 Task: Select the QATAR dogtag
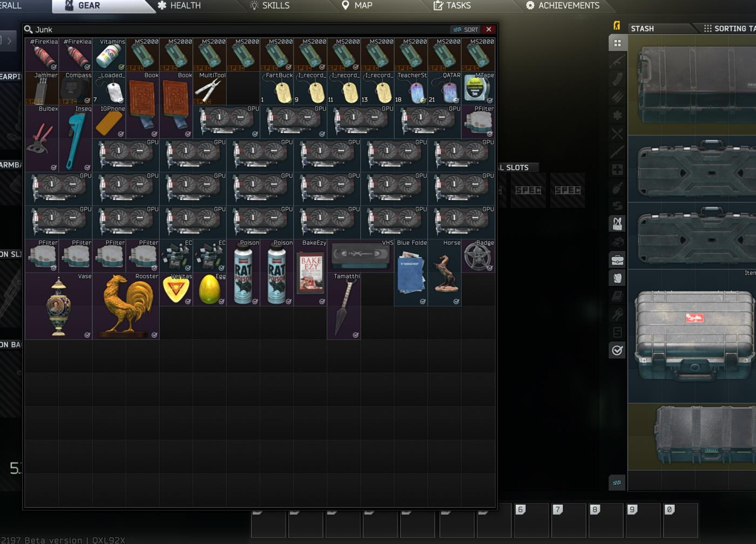click(444, 88)
